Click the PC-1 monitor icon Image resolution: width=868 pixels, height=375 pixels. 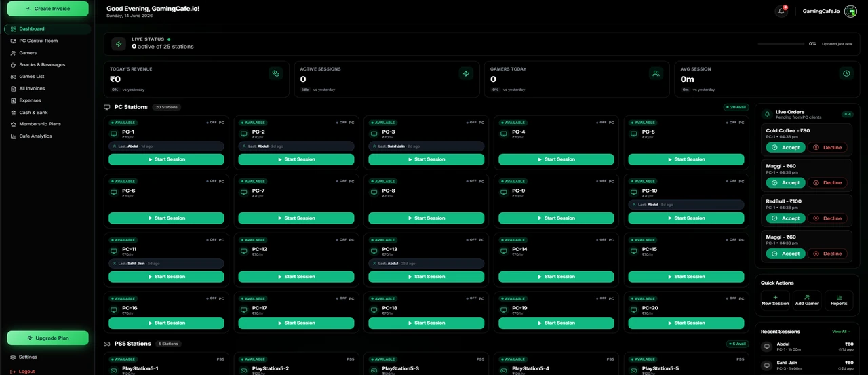click(x=114, y=134)
